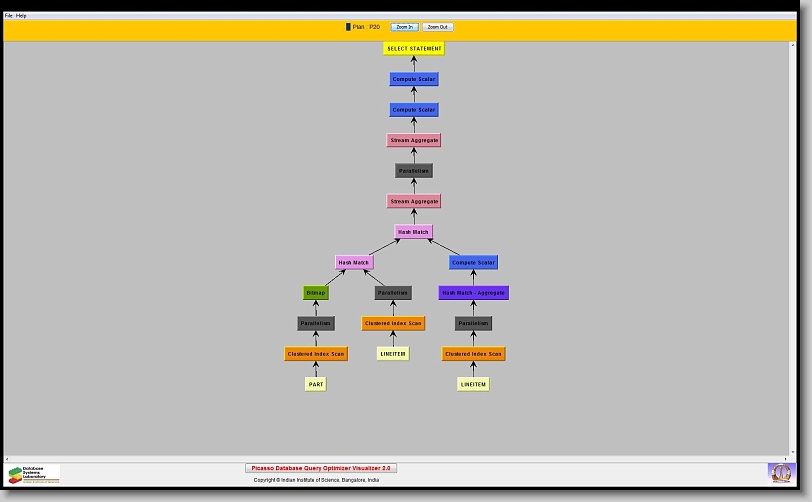Image resolution: width=812 pixels, height=502 pixels.
Task: Open the Help menu
Action: (x=22, y=16)
